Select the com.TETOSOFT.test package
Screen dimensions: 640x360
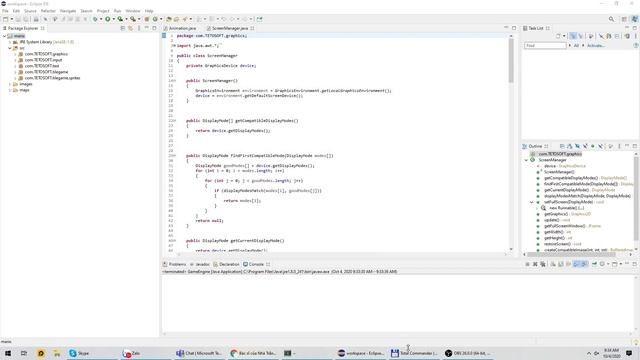pyautogui.click(x=42, y=66)
